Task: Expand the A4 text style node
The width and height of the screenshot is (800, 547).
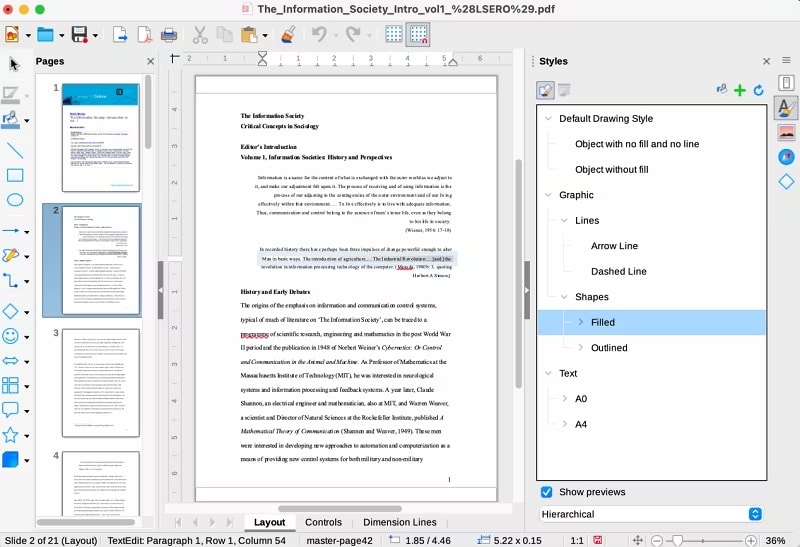Action: 565,424
